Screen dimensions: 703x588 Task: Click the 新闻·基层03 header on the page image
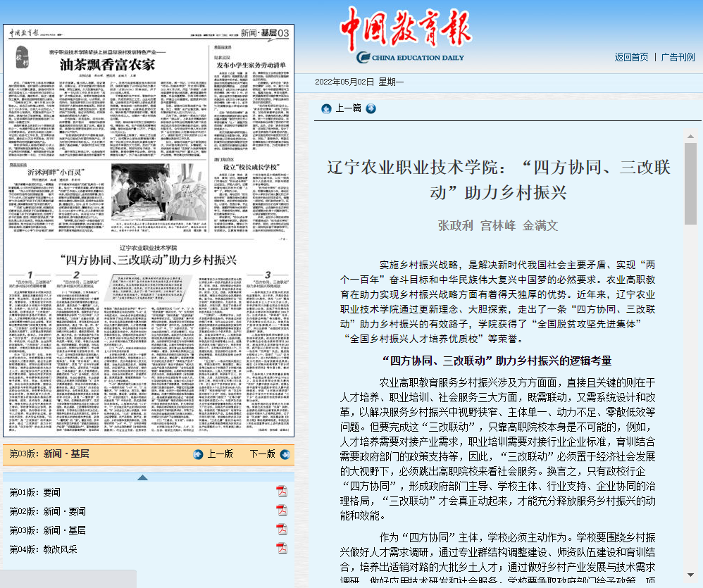tap(265, 32)
